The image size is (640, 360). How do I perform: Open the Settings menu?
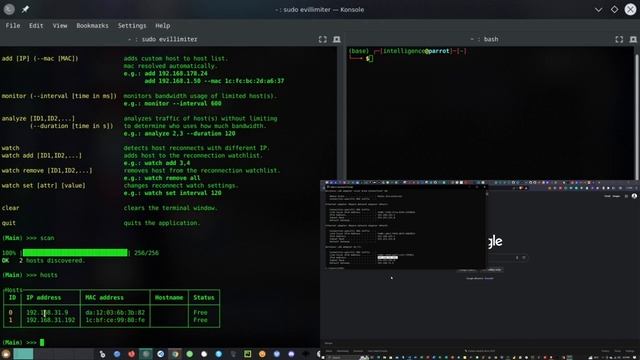click(132, 25)
